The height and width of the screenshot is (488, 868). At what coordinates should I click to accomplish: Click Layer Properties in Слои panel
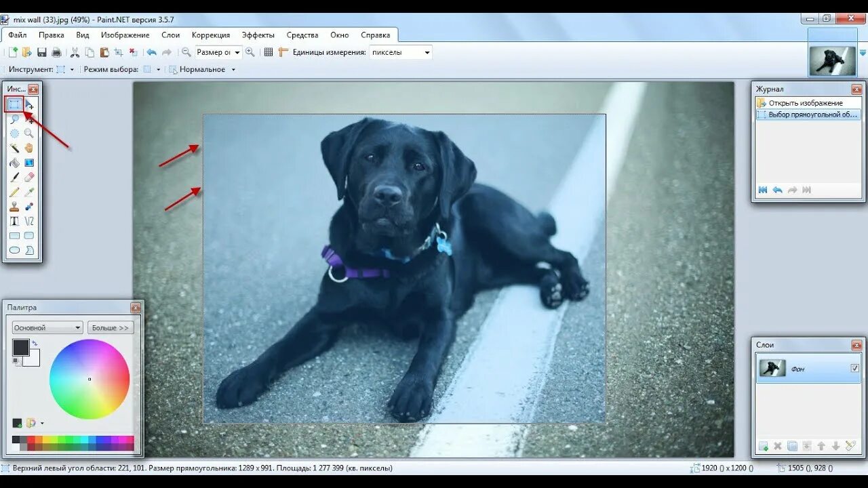(851, 446)
